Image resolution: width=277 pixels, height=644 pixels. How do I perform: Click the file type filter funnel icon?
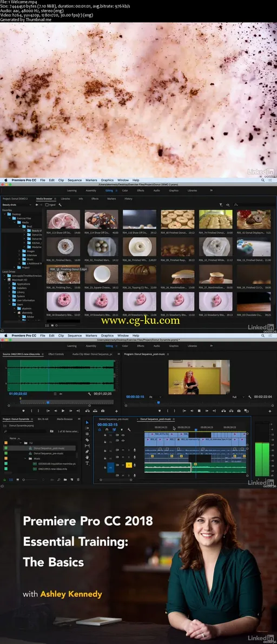pos(221,205)
